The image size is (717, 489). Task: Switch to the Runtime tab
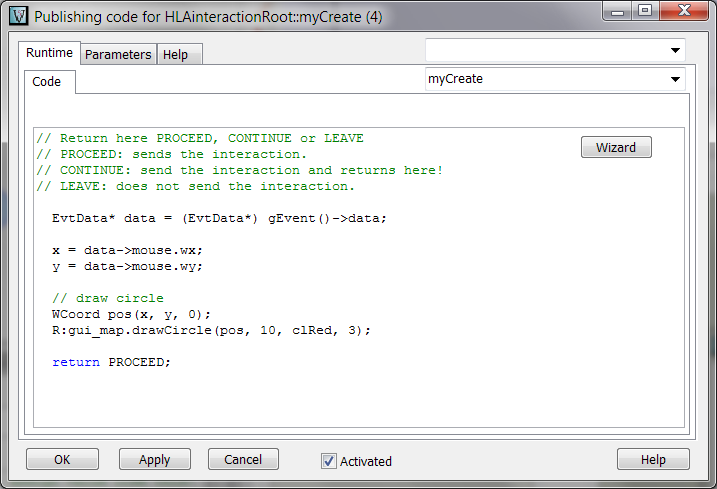pos(49,54)
